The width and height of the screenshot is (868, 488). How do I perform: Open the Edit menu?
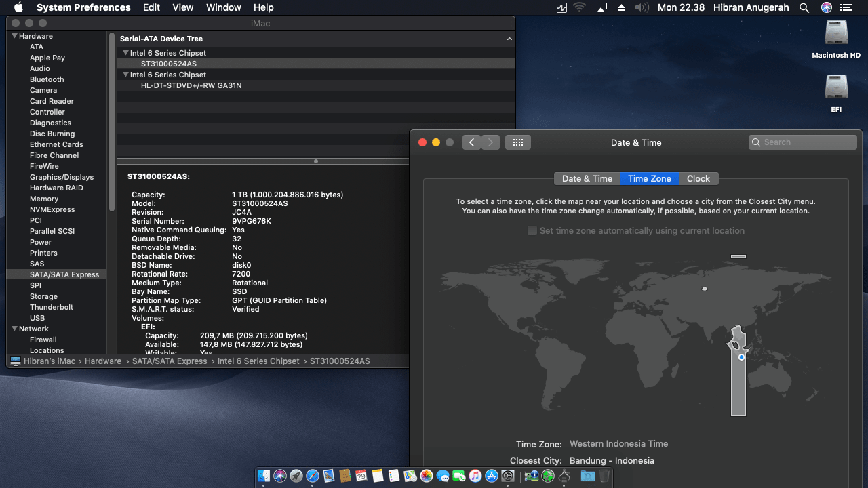(151, 7)
